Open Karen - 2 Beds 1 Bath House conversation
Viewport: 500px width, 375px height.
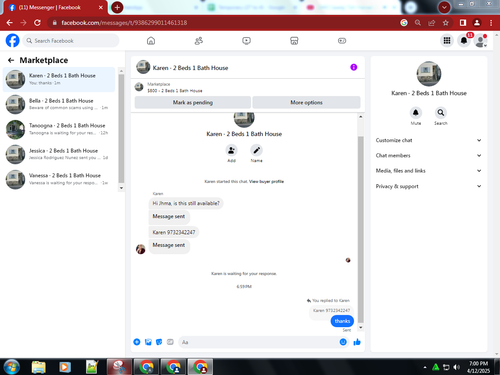click(59, 79)
